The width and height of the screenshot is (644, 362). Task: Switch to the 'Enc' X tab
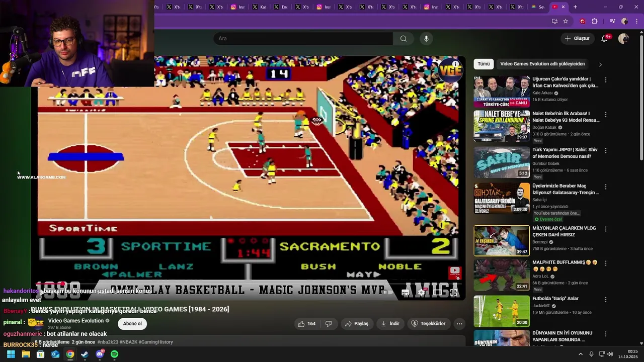281,7
